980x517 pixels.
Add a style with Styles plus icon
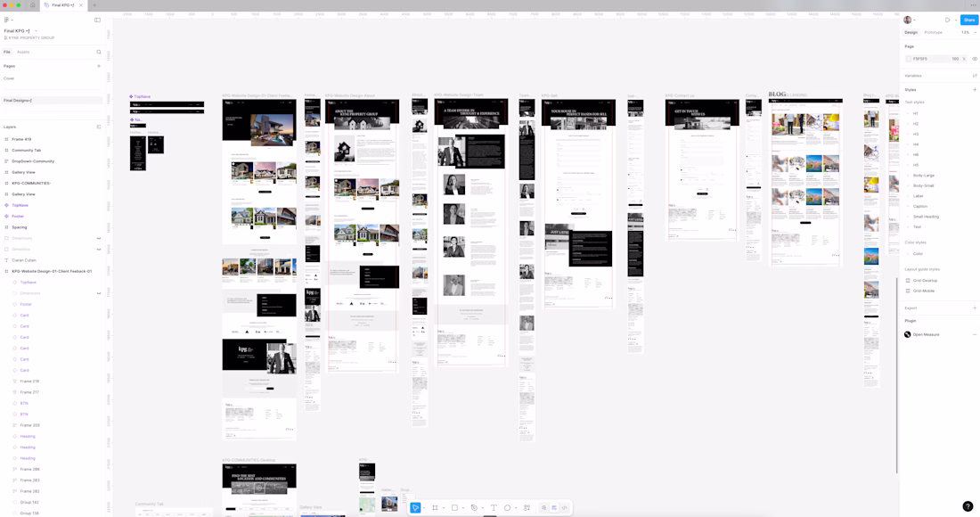(975, 89)
